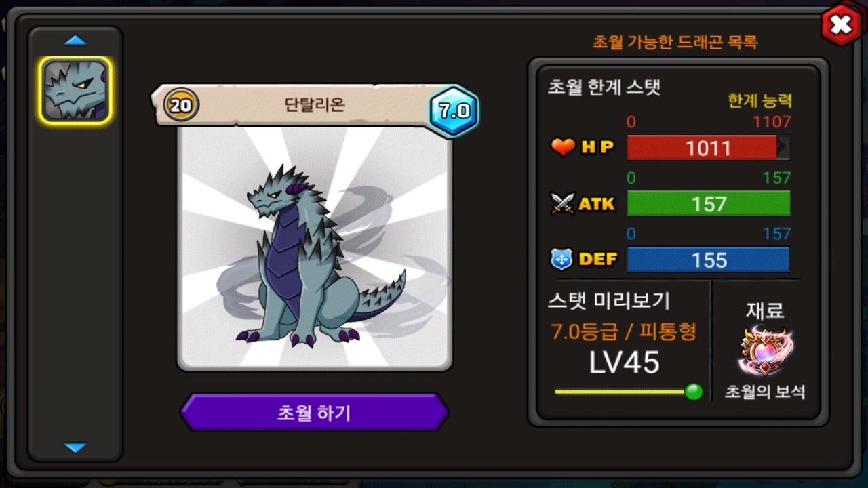Image resolution: width=868 pixels, height=488 pixels.
Task: Tap the 초월 하기 purple button
Action: [315, 412]
